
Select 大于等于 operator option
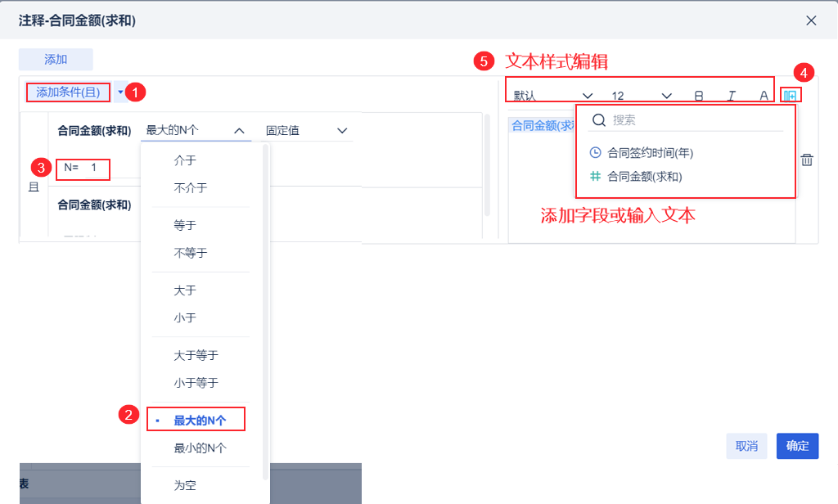coord(196,355)
